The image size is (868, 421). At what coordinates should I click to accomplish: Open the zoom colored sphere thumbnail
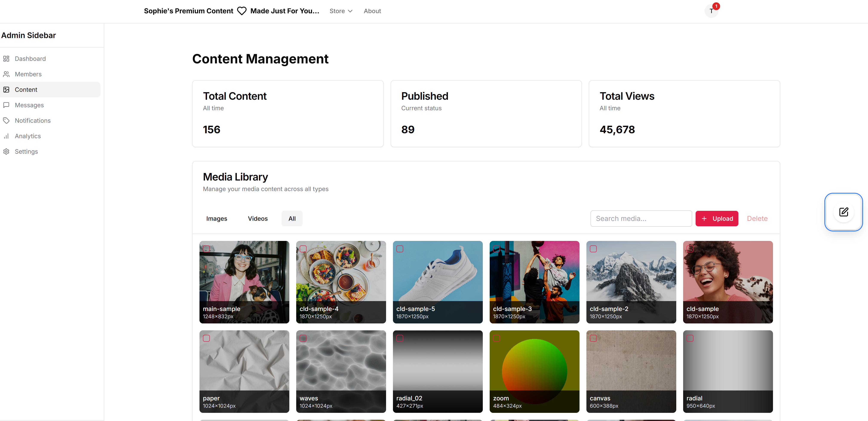534,372
